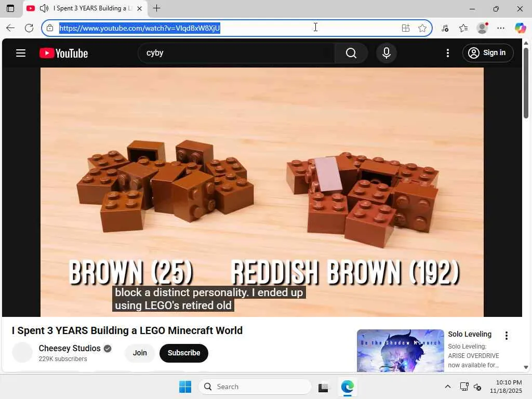The height and width of the screenshot is (399, 532).
Task: Click the page vertical scrollbar thumb
Action: click(526, 83)
